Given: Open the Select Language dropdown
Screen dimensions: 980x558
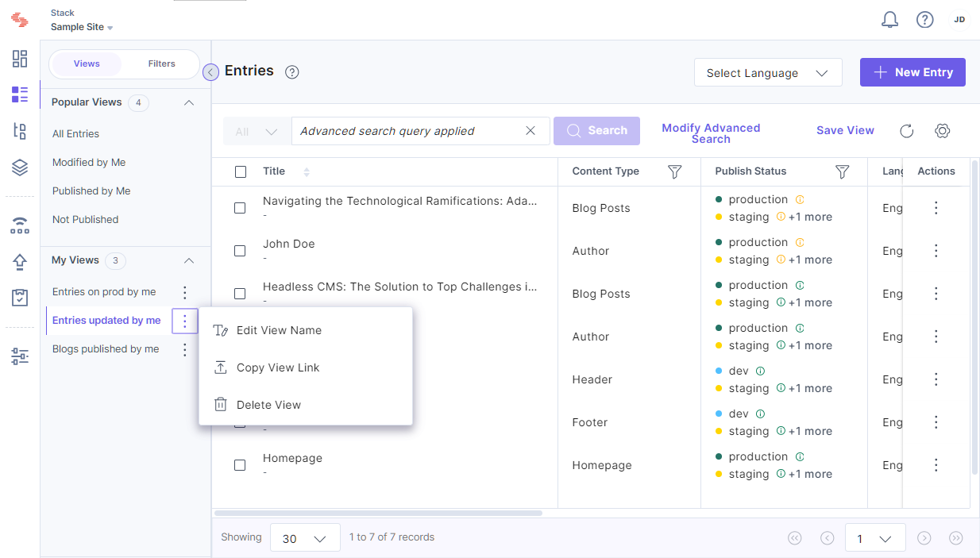Looking at the screenshot, I should 768,73.
